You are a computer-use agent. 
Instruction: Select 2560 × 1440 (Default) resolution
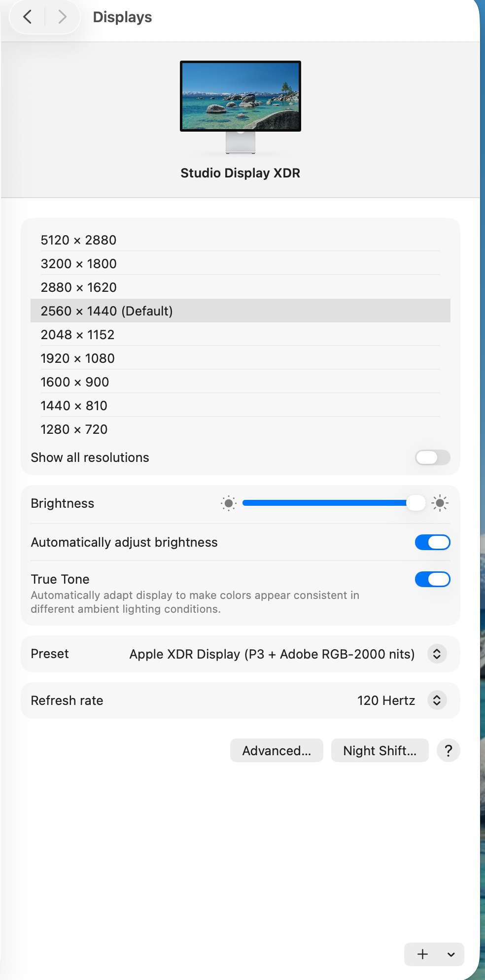click(x=241, y=311)
